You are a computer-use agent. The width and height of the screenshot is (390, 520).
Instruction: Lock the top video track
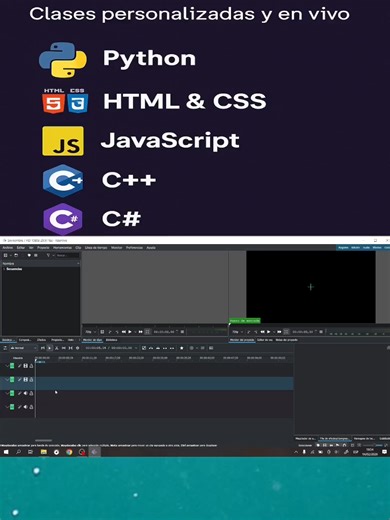coord(31,366)
